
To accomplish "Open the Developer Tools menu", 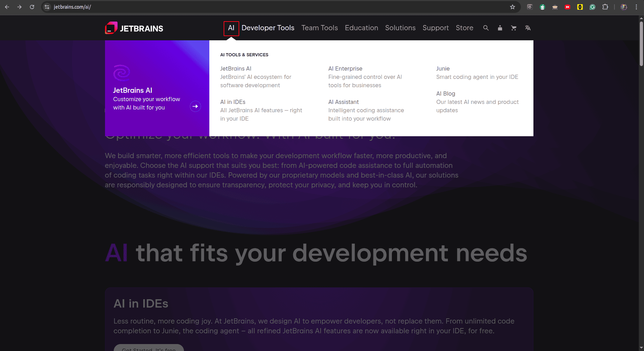I will click(x=268, y=28).
